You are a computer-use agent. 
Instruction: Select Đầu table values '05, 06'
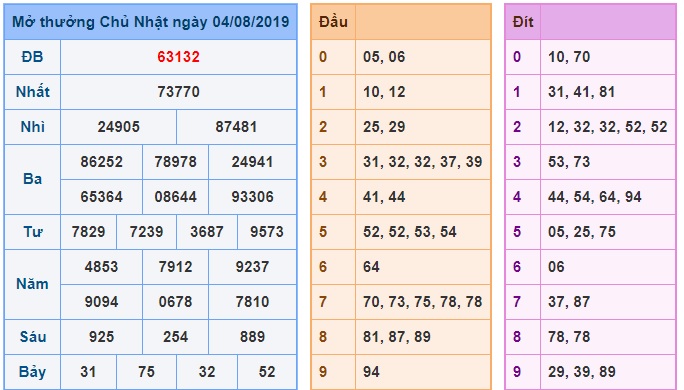click(x=384, y=57)
